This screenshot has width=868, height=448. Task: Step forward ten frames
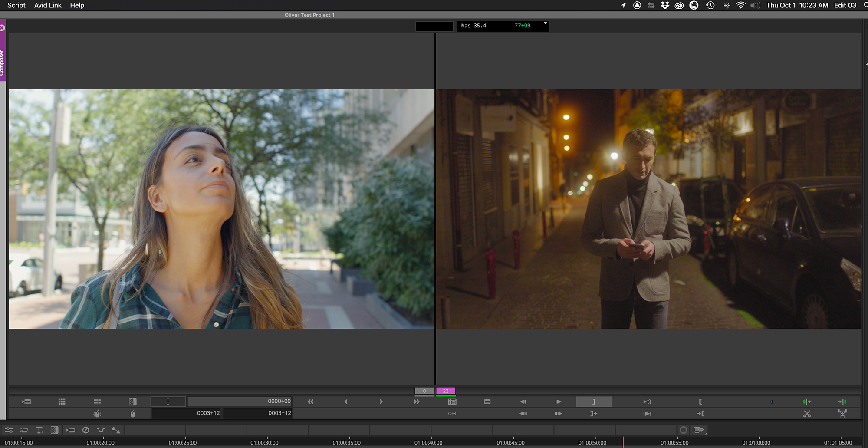(x=558, y=413)
